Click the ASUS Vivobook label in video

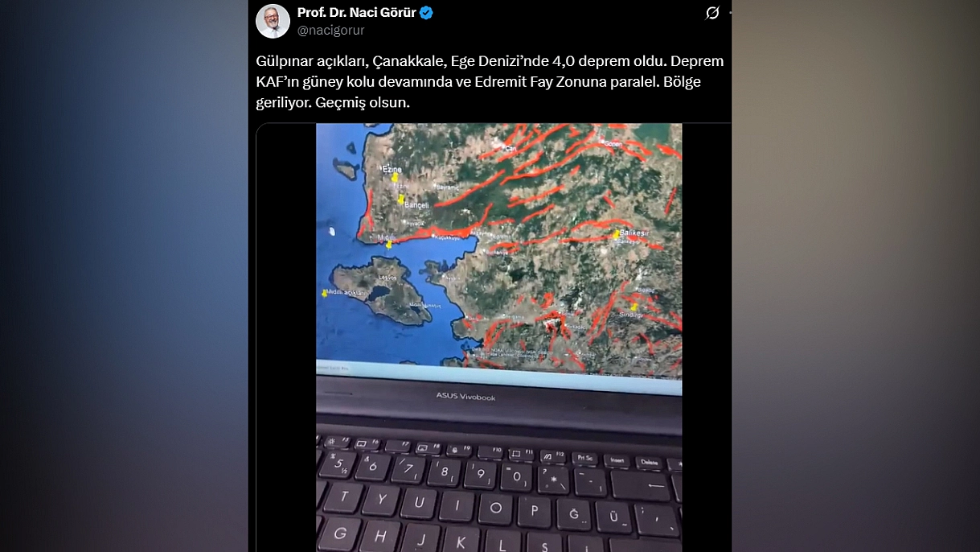pos(465,397)
